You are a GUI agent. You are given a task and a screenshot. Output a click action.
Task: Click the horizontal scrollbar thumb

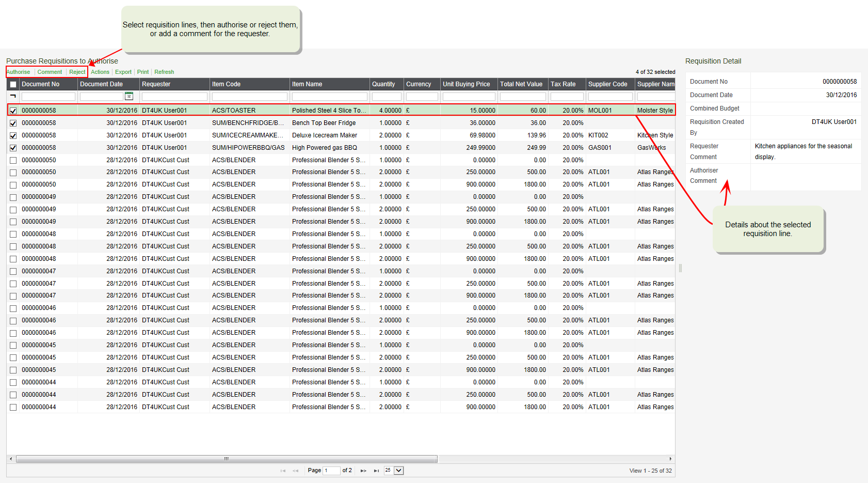pos(227,459)
